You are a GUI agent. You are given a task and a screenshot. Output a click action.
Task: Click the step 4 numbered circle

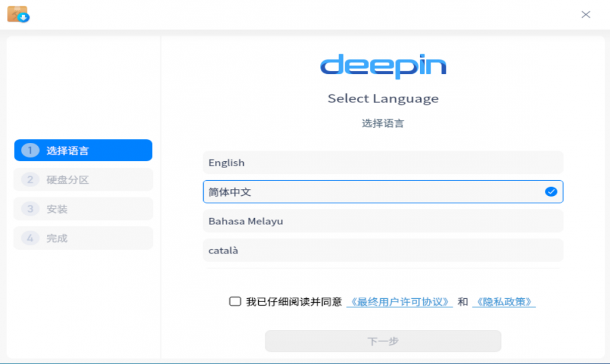point(29,238)
